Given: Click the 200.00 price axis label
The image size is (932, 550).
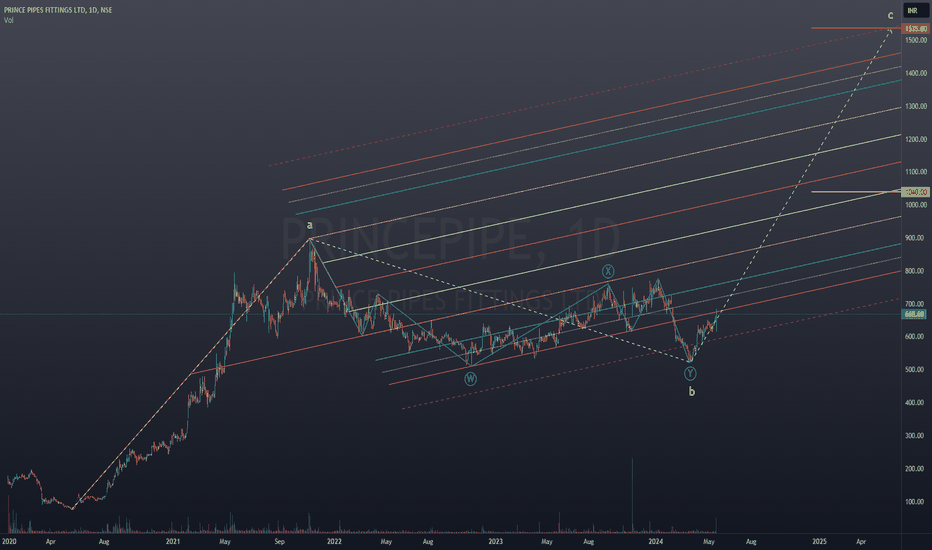Looking at the screenshot, I should coord(915,469).
